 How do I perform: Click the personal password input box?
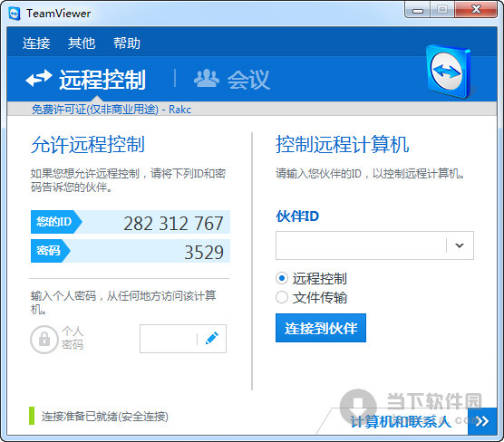[x=169, y=339]
